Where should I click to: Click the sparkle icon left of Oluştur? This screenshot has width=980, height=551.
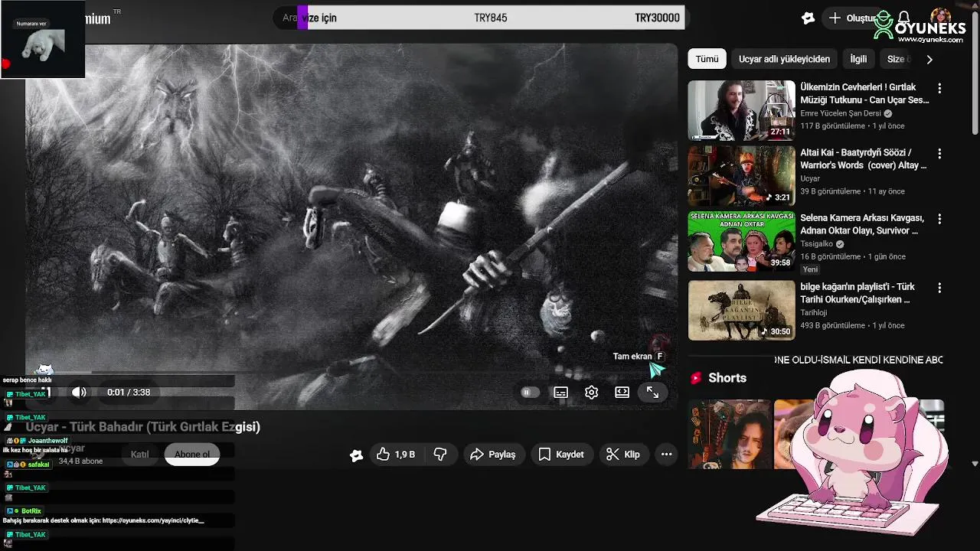(808, 18)
